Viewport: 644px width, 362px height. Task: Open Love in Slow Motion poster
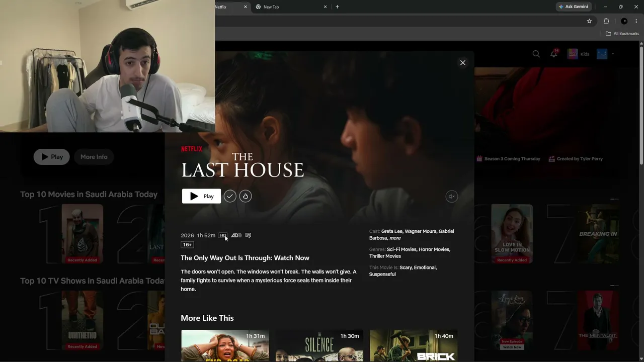tap(512, 234)
